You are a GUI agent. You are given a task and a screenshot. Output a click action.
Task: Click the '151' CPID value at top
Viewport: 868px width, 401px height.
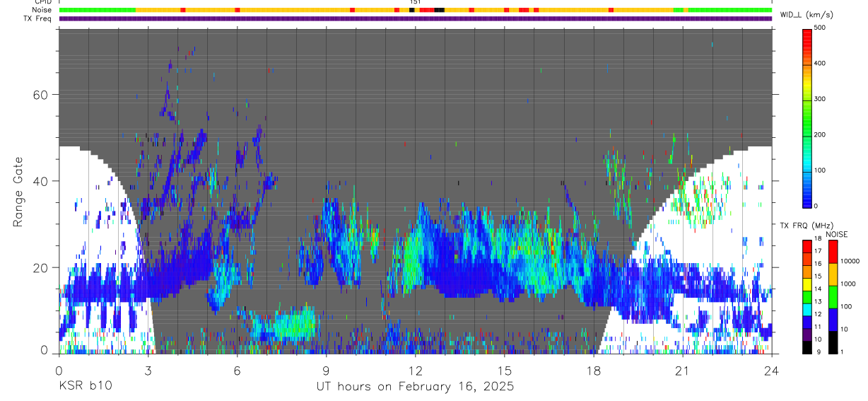pos(416,2)
